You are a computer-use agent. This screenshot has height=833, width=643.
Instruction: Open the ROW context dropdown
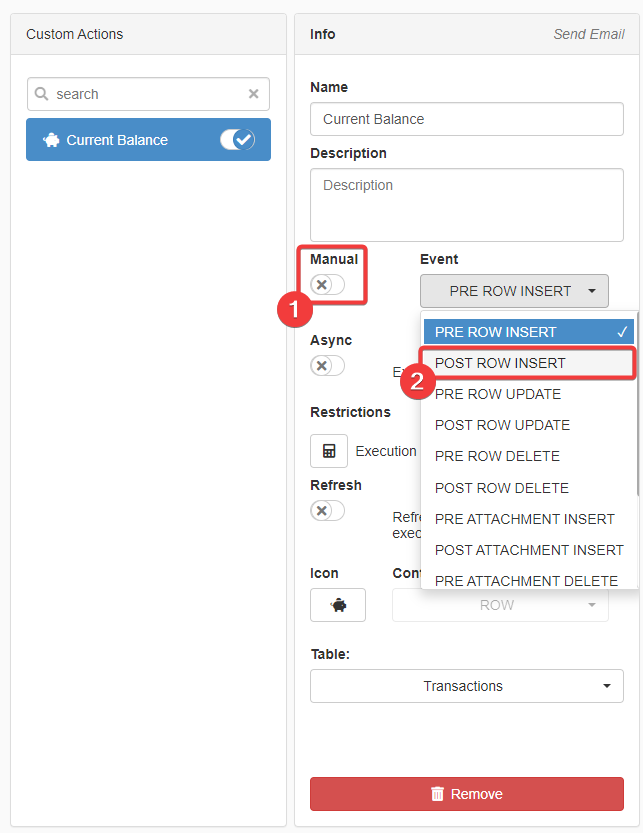pos(500,605)
